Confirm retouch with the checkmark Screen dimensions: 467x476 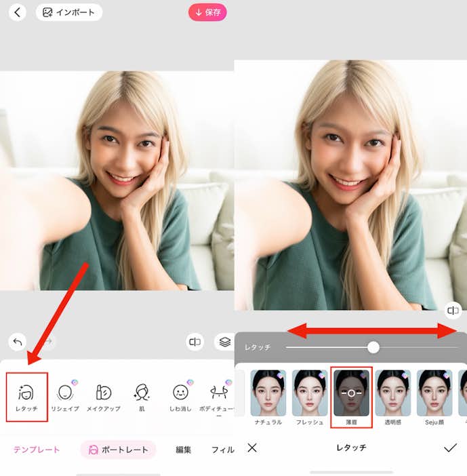(x=450, y=448)
